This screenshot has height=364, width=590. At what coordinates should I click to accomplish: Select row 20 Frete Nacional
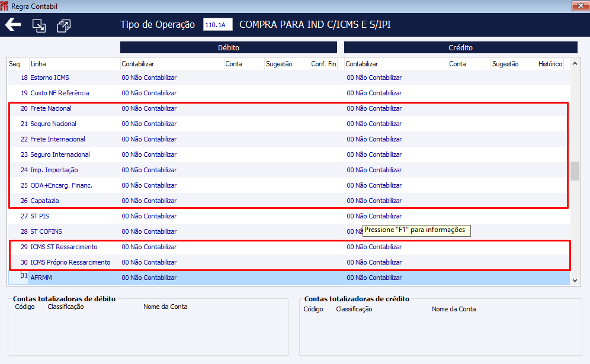pyautogui.click(x=288, y=108)
